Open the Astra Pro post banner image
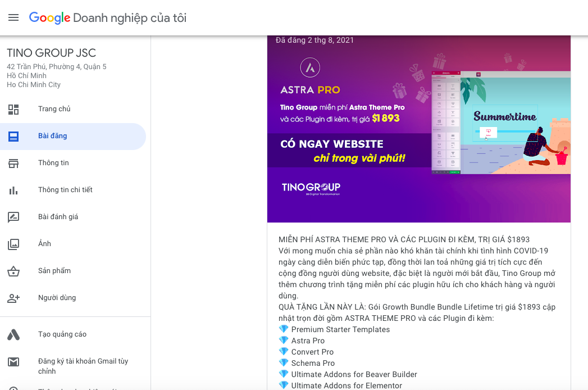The width and height of the screenshot is (588, 390). pos(419,129)
